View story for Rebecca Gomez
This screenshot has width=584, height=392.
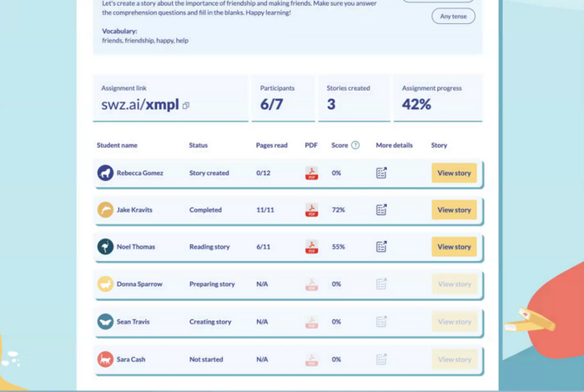click(454, 173)
